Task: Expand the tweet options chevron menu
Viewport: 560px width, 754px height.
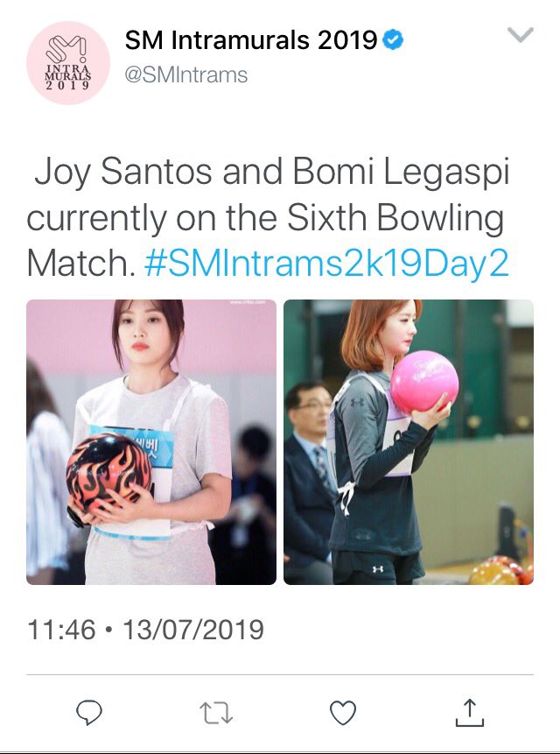Action: [521, 35]
